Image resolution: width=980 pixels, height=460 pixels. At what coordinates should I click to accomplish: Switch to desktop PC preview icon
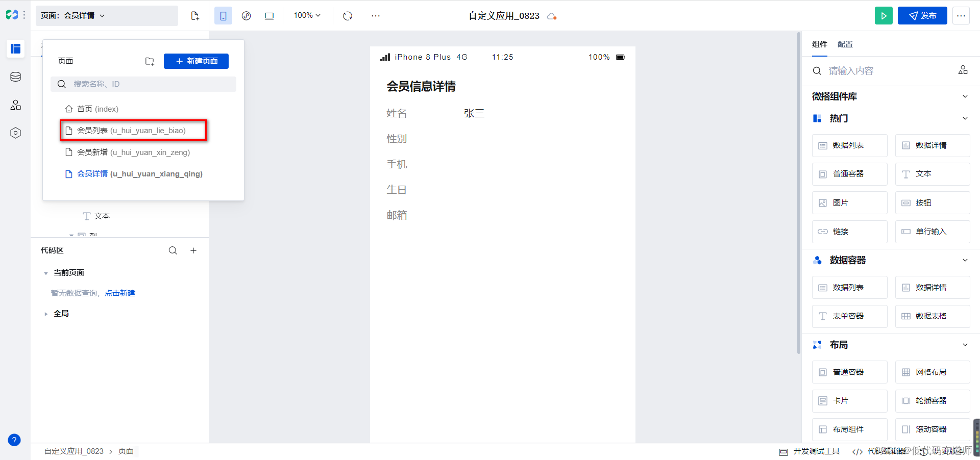[x=269, y=16]
